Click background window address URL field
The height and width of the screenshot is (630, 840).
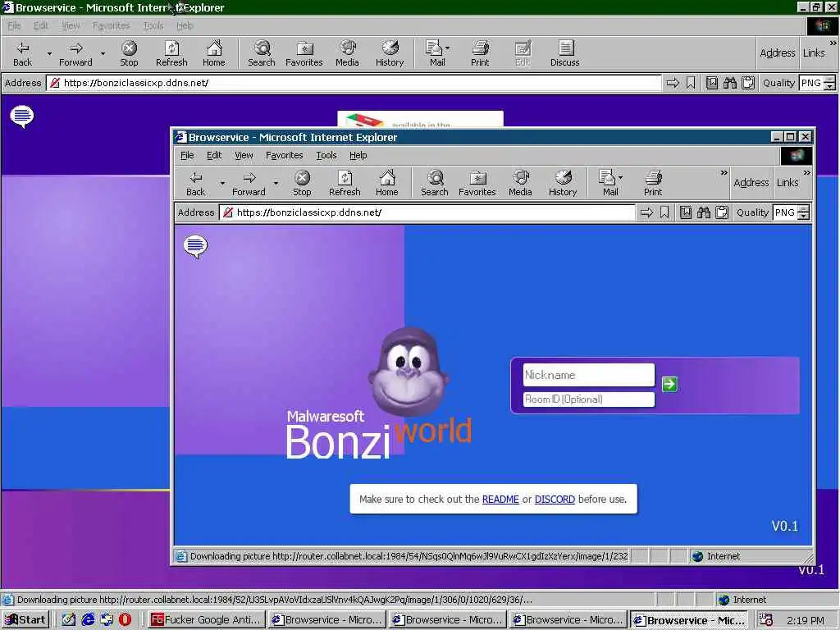point(354,83)
